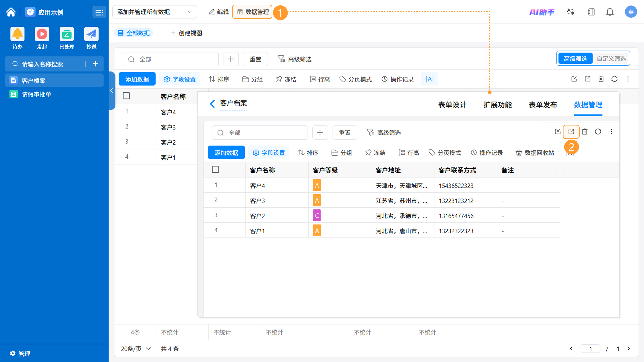This screenshot has height=362, width=644.
Task: Refresh the 客户档案 panel data
Action: point(598,132)
